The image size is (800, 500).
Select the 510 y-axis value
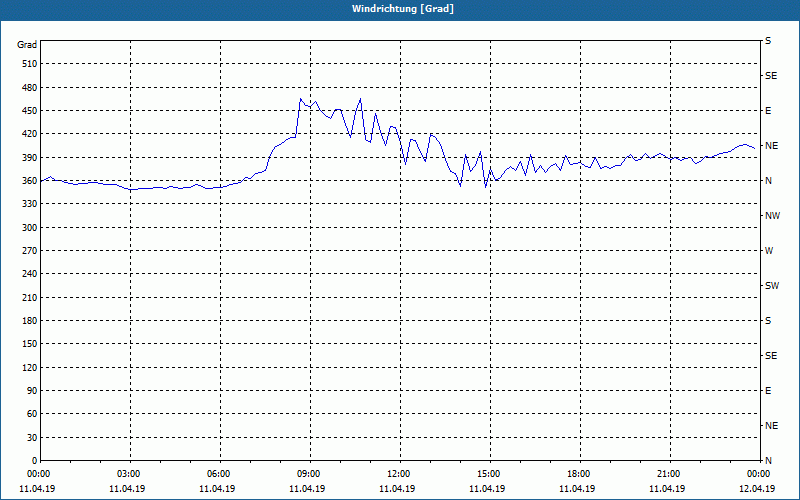coord(30,64)
